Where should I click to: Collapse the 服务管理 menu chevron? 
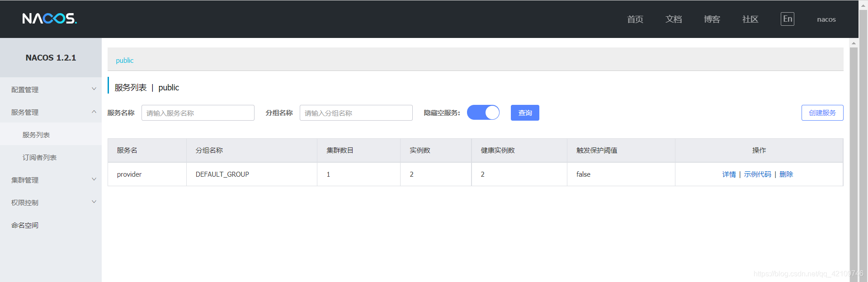click(94, 112)
